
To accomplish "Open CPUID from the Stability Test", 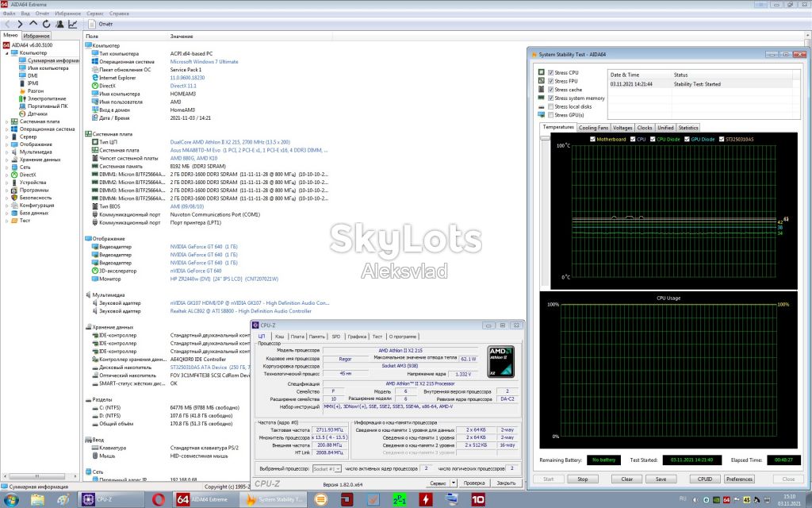I will click(705, 479).
